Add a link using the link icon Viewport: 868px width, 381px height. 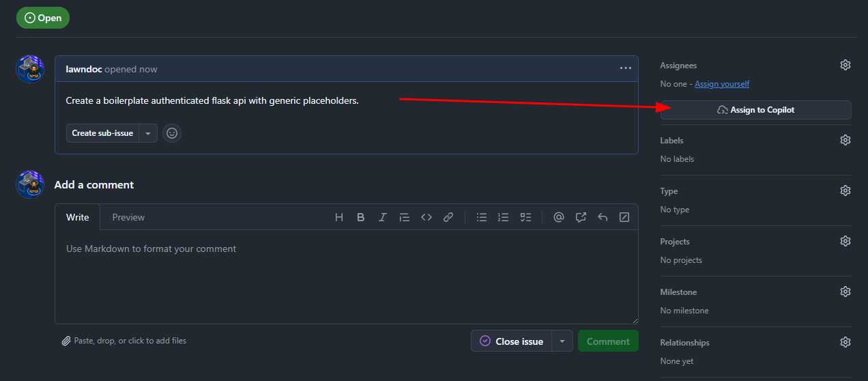448,217
